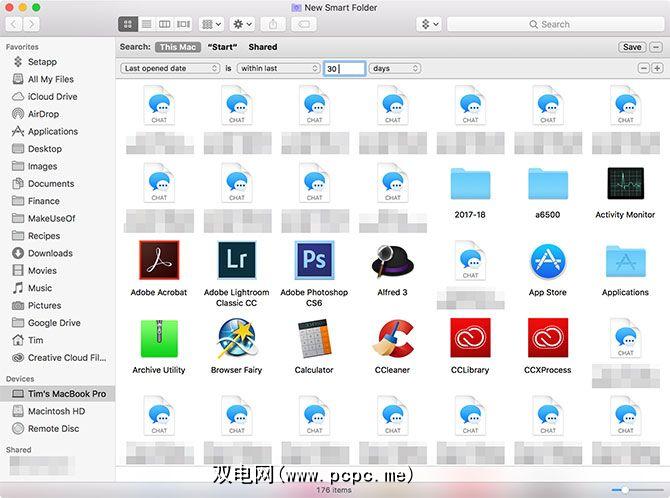
Task: Open the item arrangement dropdown
Action: point(212,24)
